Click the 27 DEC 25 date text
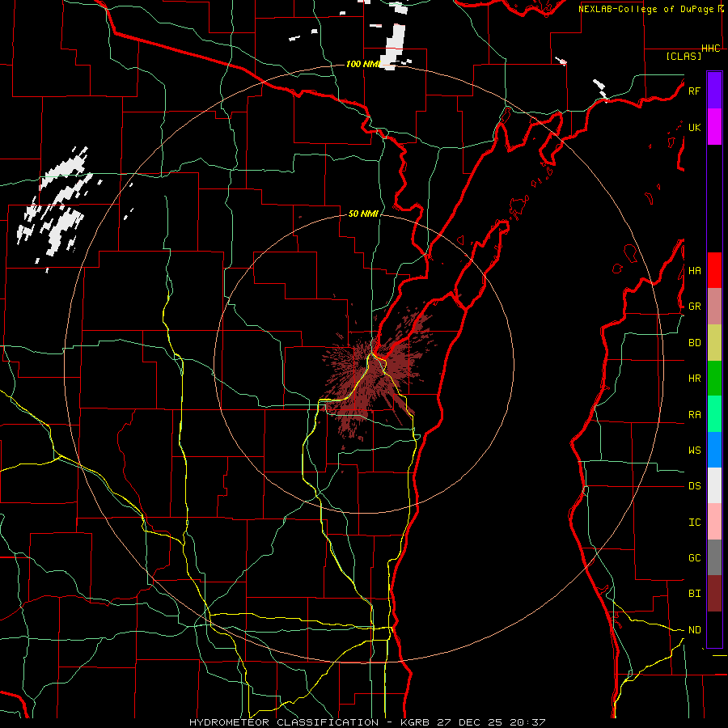This screenshot has width=728, height=728. point(470,722)
